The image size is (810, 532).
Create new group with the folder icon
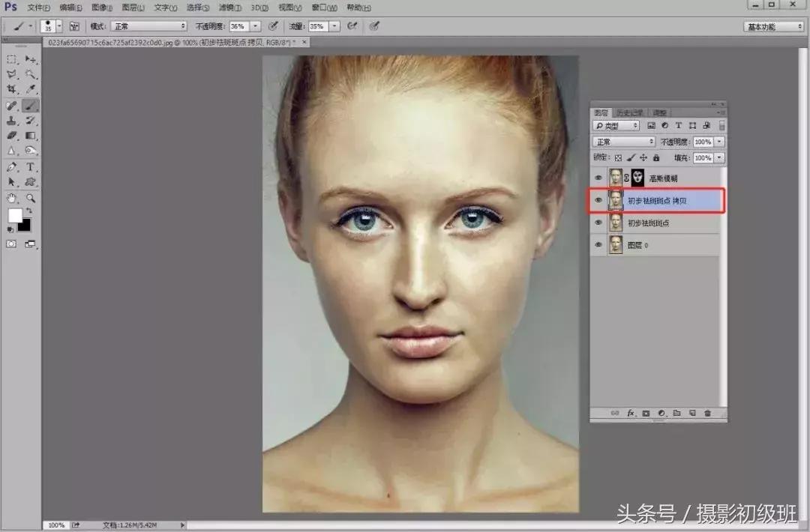pos(676,413)
